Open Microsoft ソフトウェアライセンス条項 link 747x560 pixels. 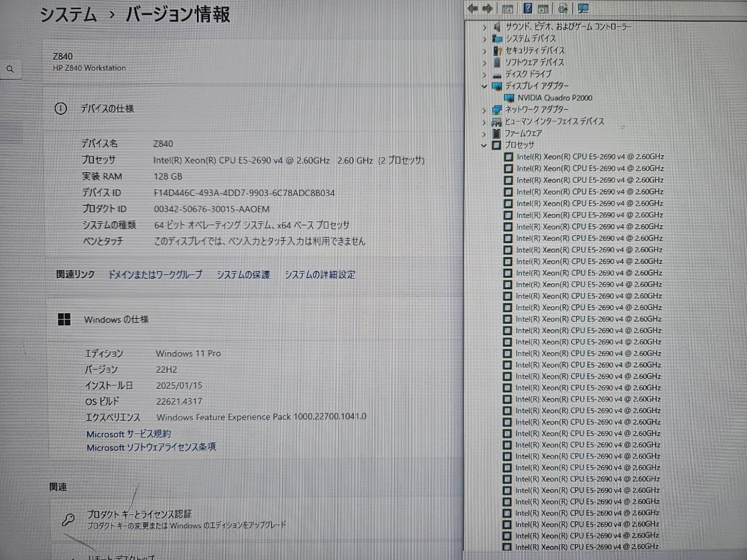point(152,447)
